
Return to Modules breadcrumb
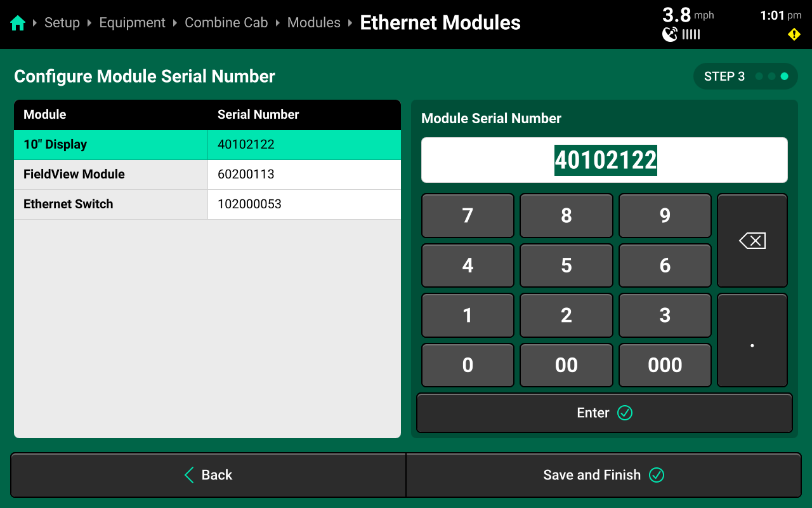tap(313, 23)
